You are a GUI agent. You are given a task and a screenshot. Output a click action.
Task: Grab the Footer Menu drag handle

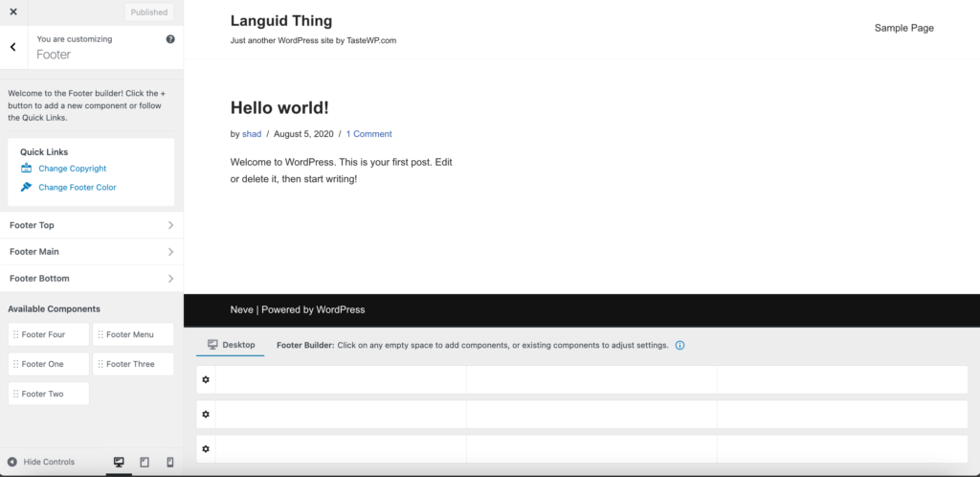tap(100, 334)
